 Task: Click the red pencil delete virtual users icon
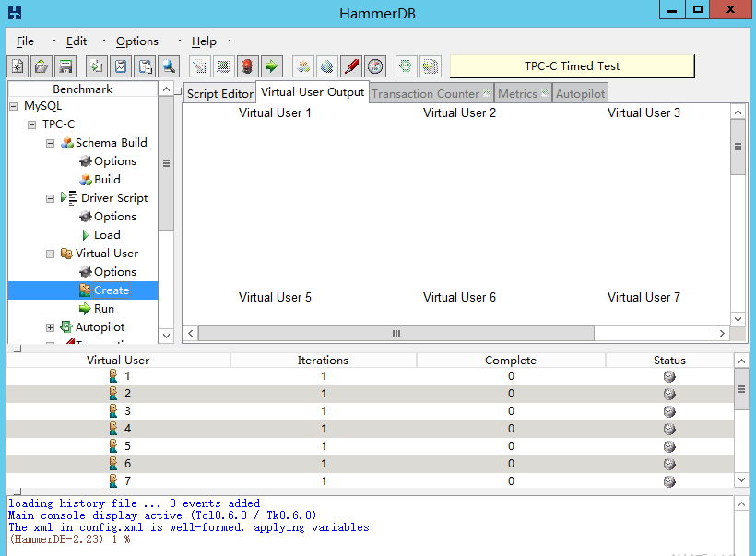click(350, 65)
